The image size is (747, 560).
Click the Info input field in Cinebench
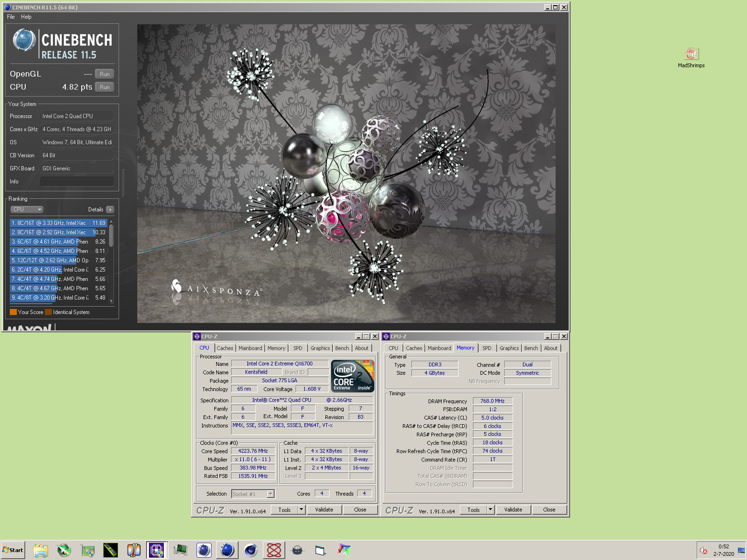[x=77, y=182]
